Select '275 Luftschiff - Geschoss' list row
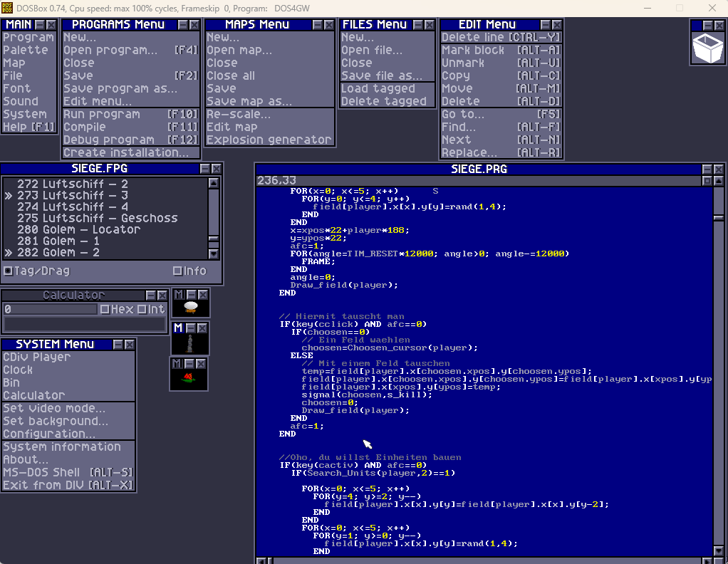Screen dimensions: 728x564 (x=105, y=218)
